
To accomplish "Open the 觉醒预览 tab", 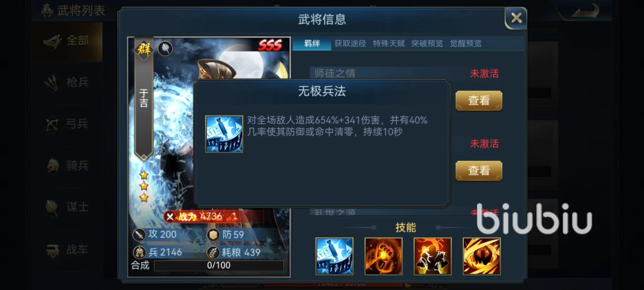I will (x=465, y=43).
